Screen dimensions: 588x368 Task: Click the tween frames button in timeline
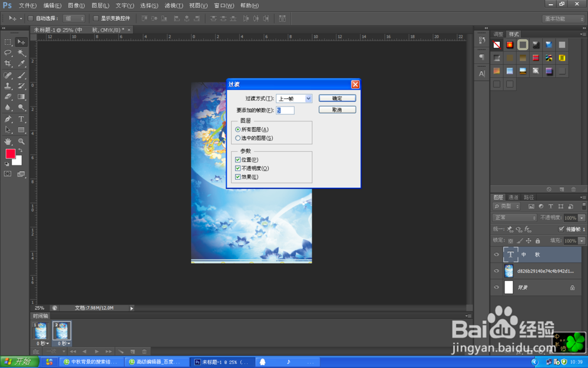(121, 352)
